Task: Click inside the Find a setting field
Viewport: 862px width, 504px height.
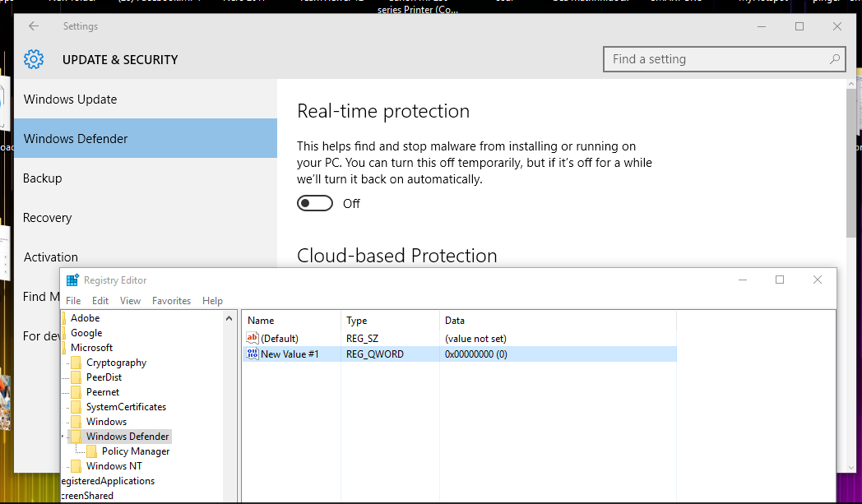Action: [x=707, y=58]
